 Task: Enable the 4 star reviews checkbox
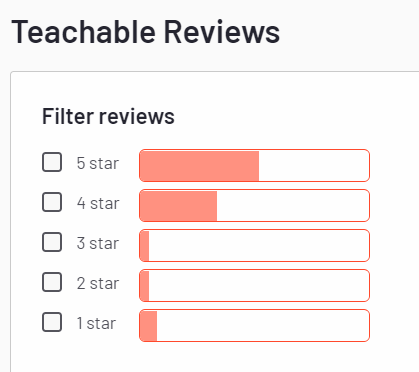[52, 202]
